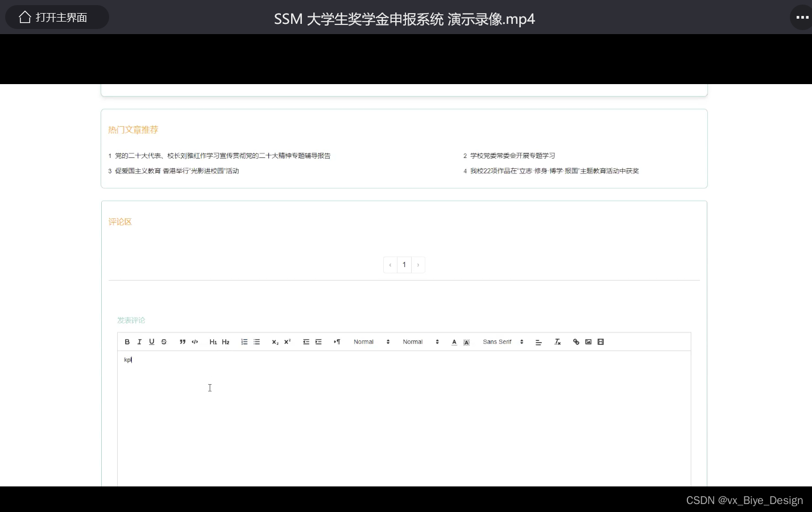Image resolution: width=812 pixels, height=512 pixels.
Task: Go to next comments page arrow
Action: pos(418,265)
